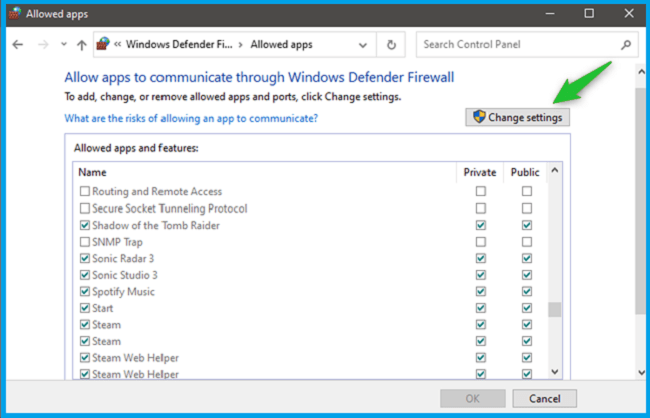Minimize the Allowed apps window
The width and height of the screenshot is (650, 418).
tap(550, 14)
